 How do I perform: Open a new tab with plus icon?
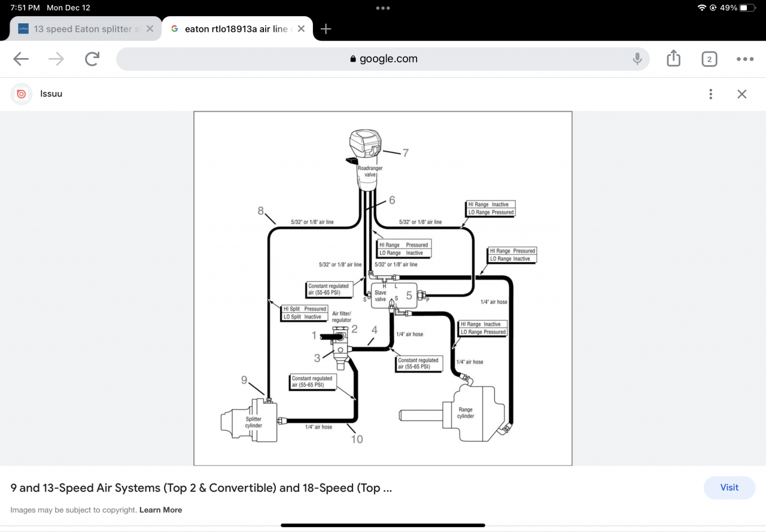326,29
